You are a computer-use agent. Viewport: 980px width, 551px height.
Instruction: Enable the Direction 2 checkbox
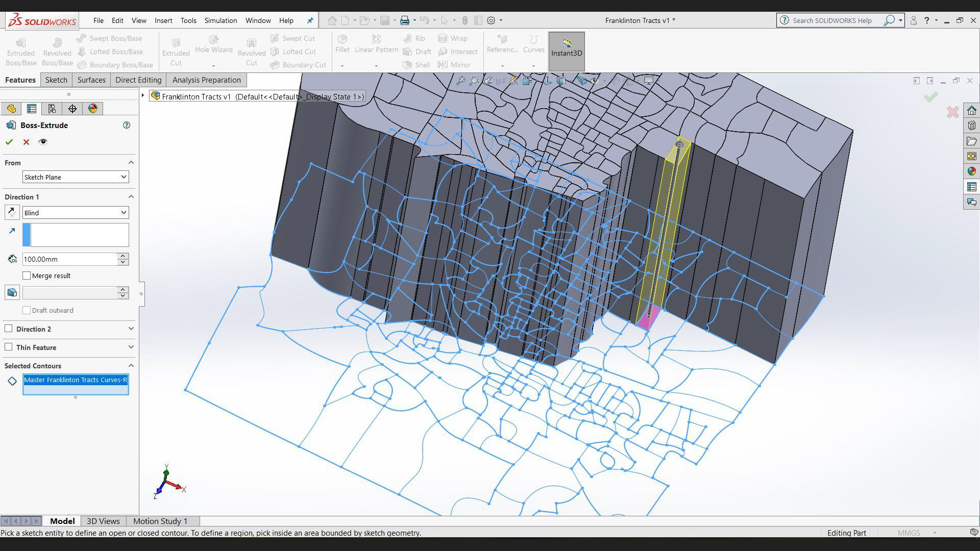[9, 329]
